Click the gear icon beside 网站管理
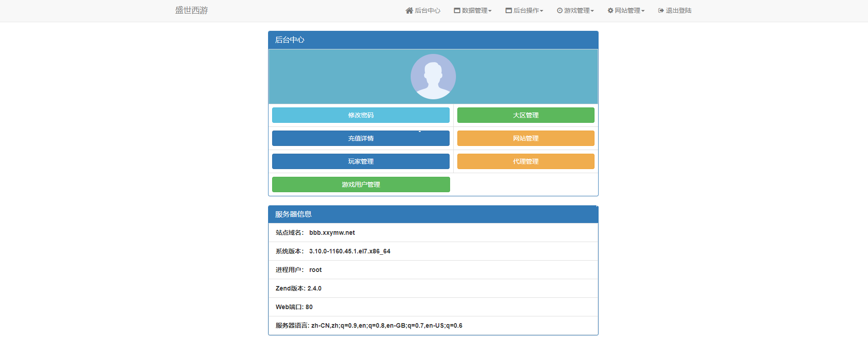Viewport: 868px width, 354px height. [x=610, y=10]
